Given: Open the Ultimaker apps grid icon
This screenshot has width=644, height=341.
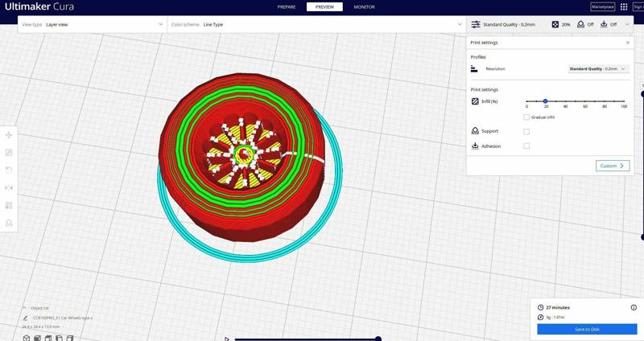Looking at the screenshot, I should (624, 7).
